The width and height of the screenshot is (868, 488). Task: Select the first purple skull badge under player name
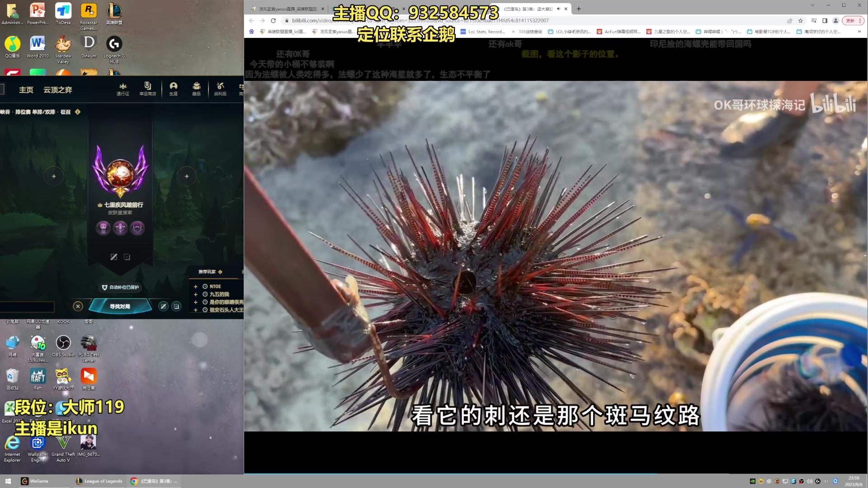[103, 228]
